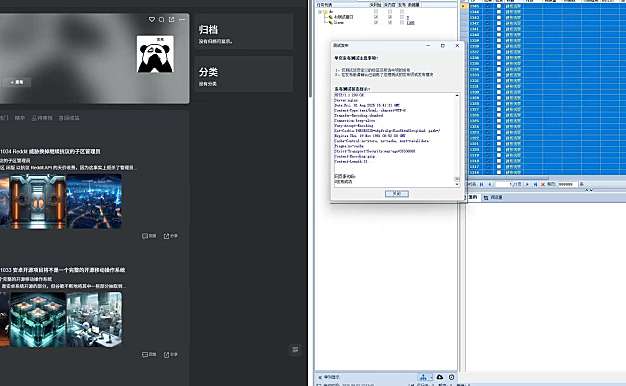Click the share icon under post 1034
The image size is (626, 386).
click(170, 236)
